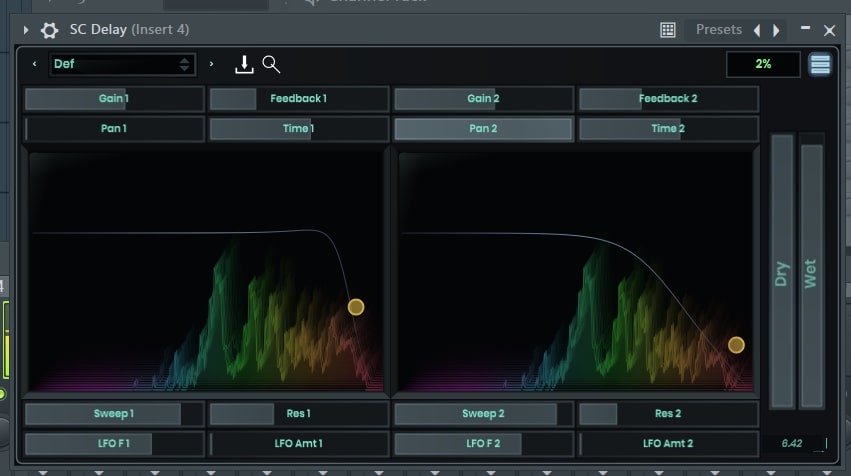Go to previous patch beside Def box
Screen dimensions: 851x476
(35, 64)
